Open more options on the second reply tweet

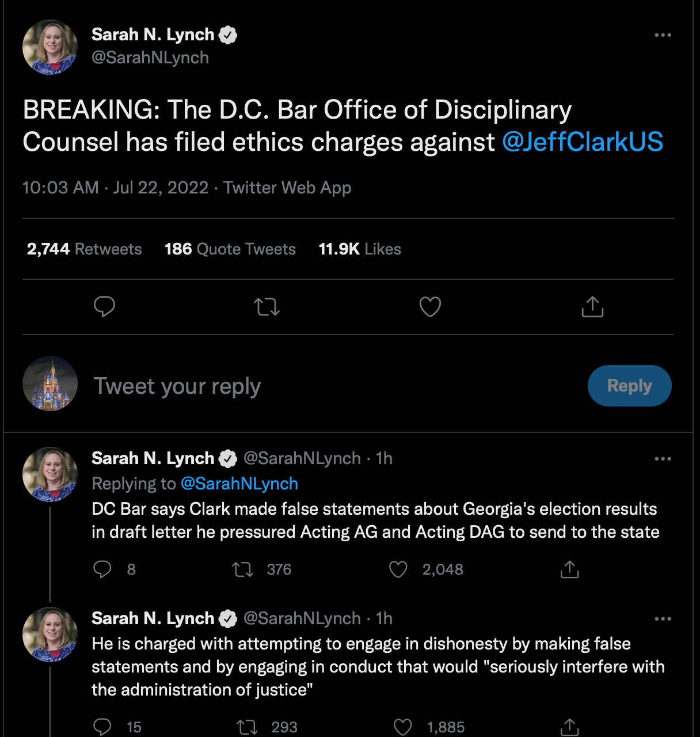[663, 618]
